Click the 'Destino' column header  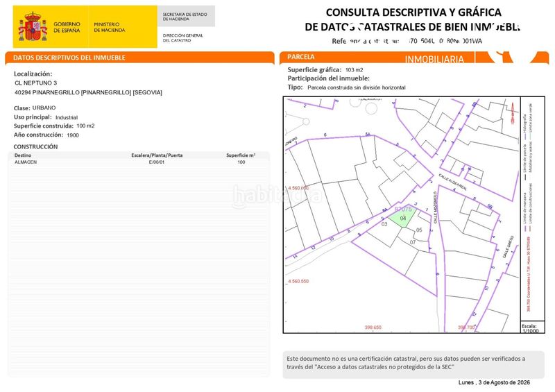pos(23,155)
